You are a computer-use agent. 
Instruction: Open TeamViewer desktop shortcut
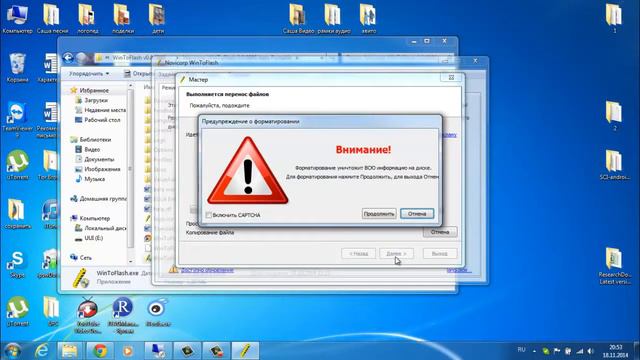17,119
